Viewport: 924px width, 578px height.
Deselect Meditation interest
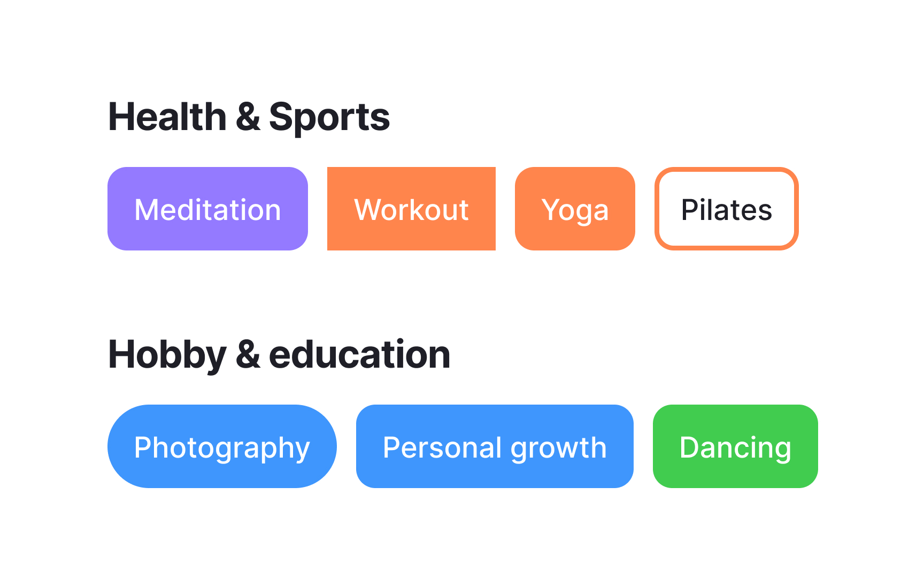pyautogui.click(x=207, y=209)
